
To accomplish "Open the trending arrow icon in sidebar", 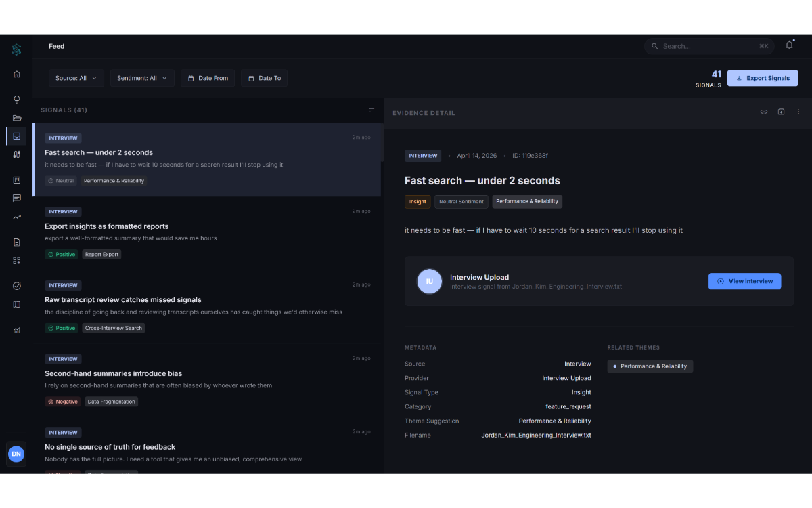I will (16, 217).
